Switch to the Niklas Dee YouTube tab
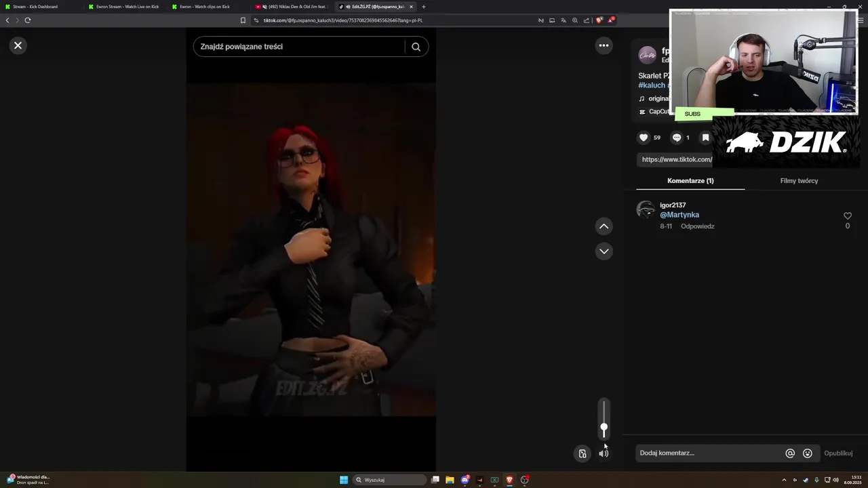The height and width of the screenshot is (488, 868). click(x=292, y=7)
